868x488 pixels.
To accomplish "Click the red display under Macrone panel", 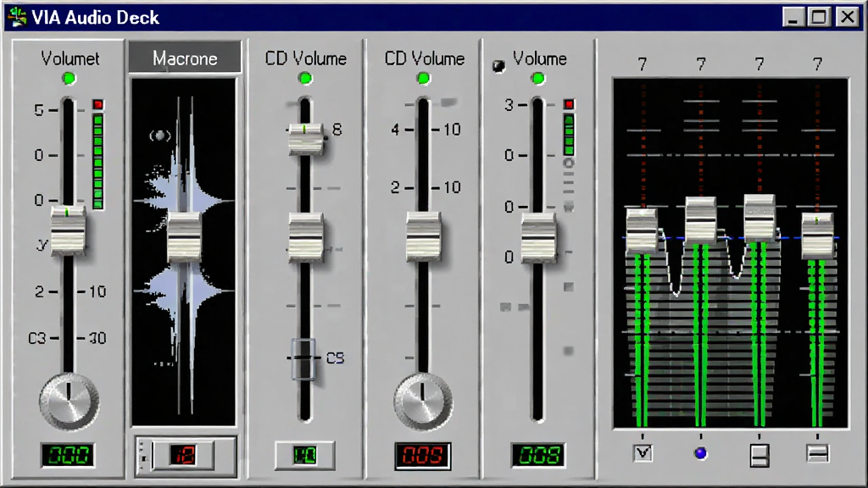I will click(x=184, y=455).
